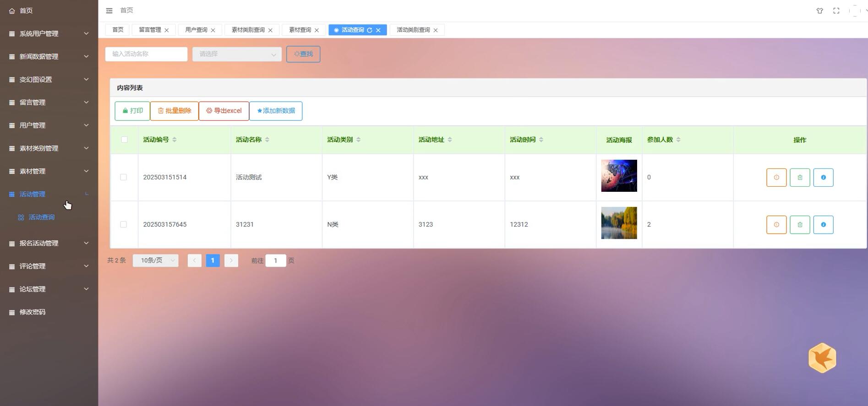Check the row checkbox for 202503151514
The height and width of the screenshot is (406, 868).
pyautogui.click(x=123, y=177)
